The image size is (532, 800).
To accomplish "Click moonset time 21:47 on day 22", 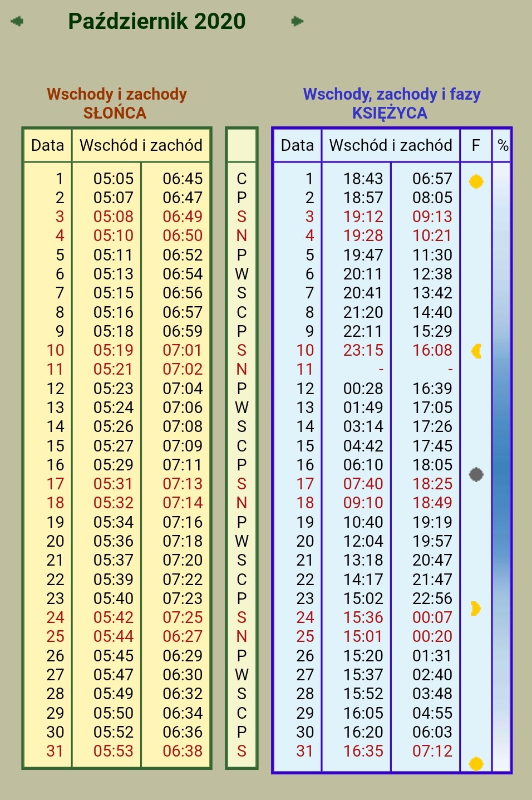I will pos(432,580).
